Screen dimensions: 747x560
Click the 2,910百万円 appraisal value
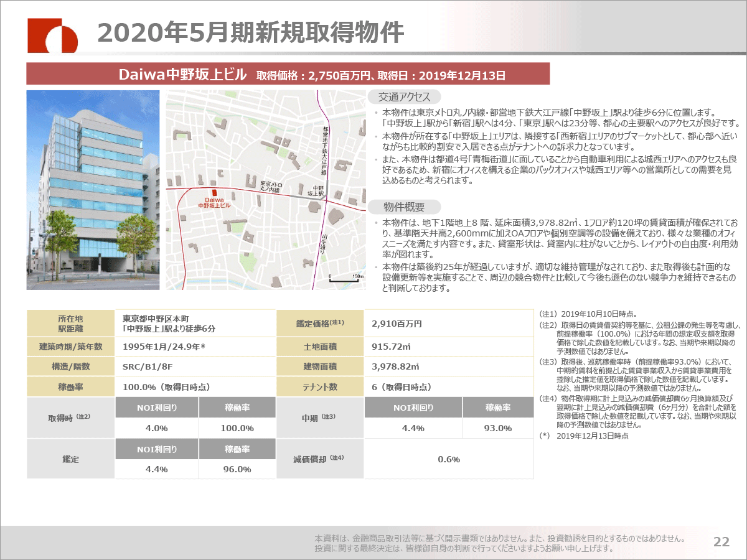pos(397,324)
